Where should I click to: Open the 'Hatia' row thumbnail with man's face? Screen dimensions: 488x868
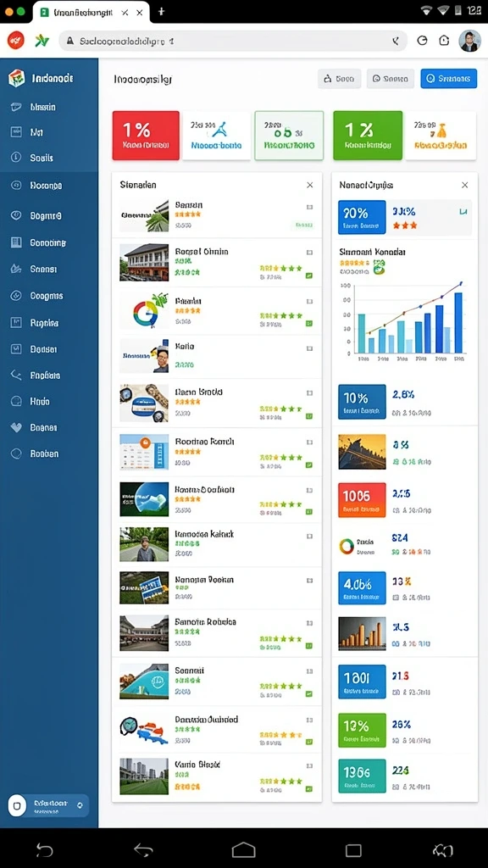coord(144,356)
